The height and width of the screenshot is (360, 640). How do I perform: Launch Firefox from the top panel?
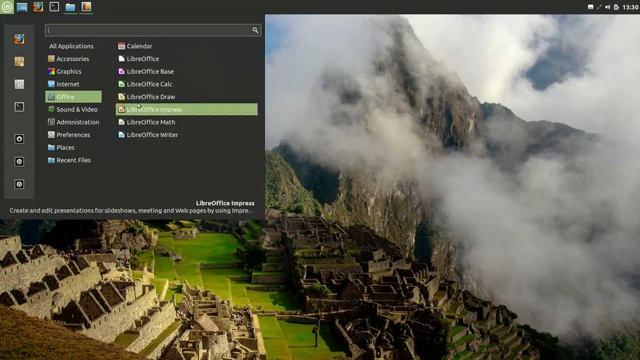[x=38, y=7]
